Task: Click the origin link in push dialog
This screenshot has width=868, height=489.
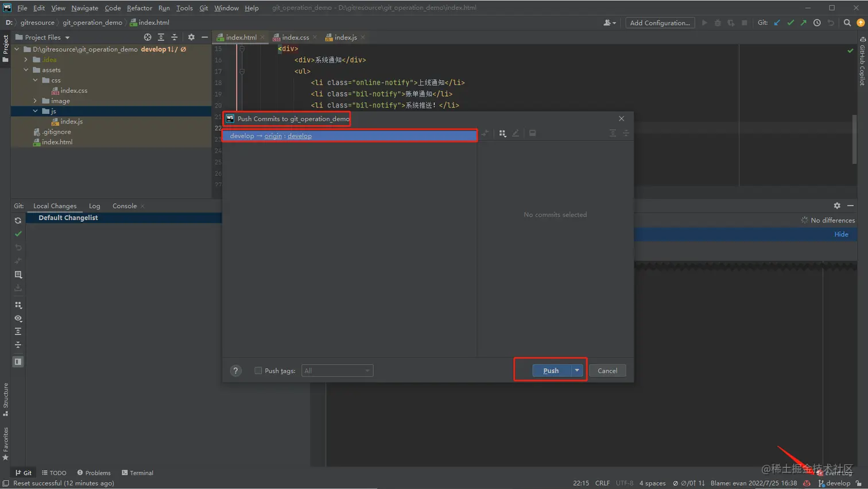Action: (x=273, y=136)
